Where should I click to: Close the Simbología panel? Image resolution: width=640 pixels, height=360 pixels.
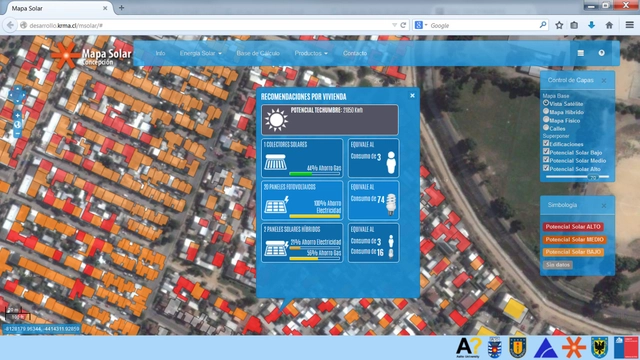[604, 205]
